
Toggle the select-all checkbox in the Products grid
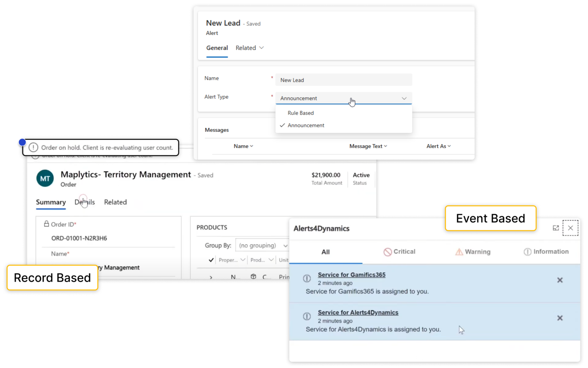211,260
